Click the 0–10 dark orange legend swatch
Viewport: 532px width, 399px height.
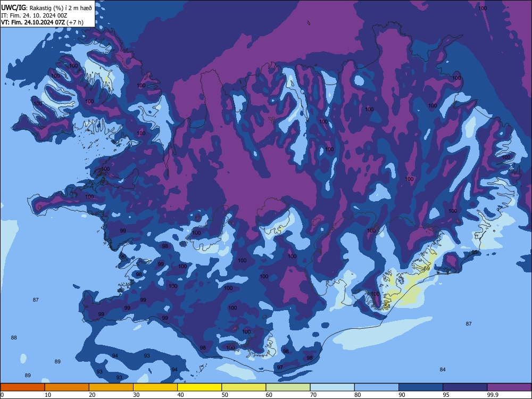pos(22,387)
